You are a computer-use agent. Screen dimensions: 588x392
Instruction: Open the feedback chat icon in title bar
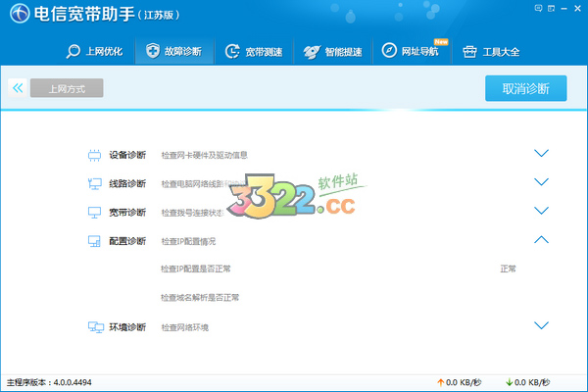tap(538, 8)
